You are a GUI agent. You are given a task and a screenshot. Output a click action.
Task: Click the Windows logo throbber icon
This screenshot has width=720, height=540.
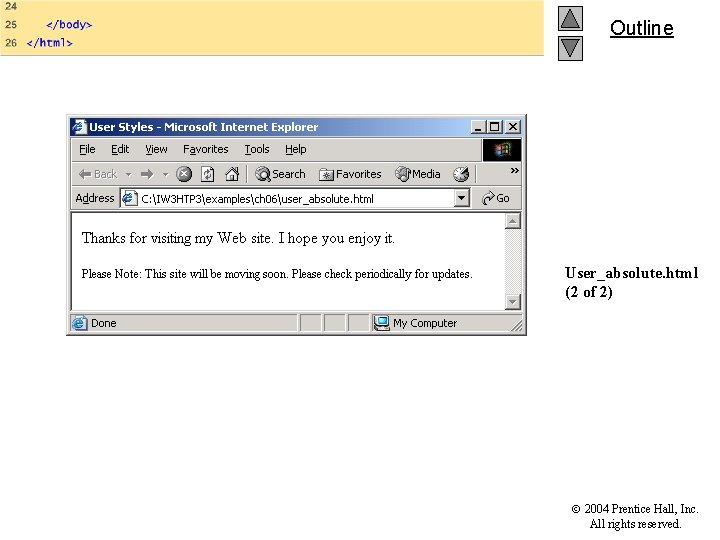tap(502, 150)
